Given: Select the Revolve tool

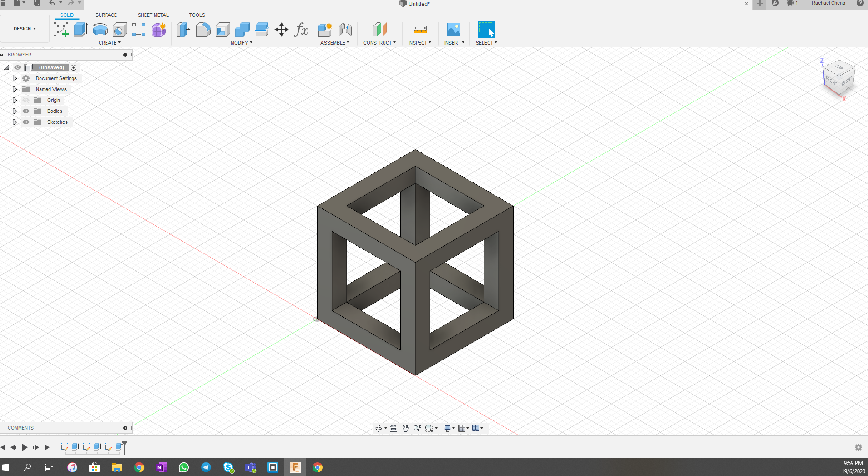Looking at the screenshot, I should 100,30.
